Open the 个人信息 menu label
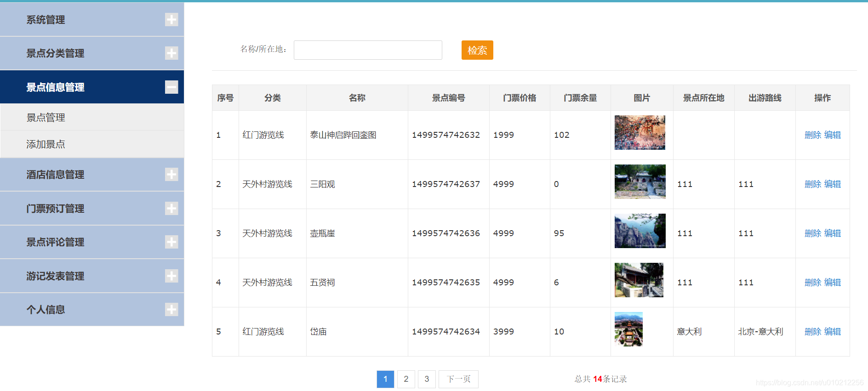 point(46,310)
